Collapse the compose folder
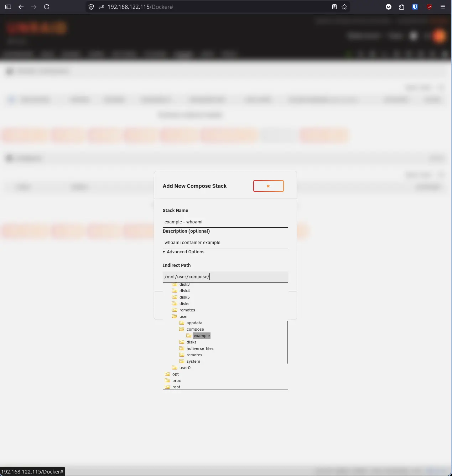The width and height of the screenshot is (452, 476). 195,329
